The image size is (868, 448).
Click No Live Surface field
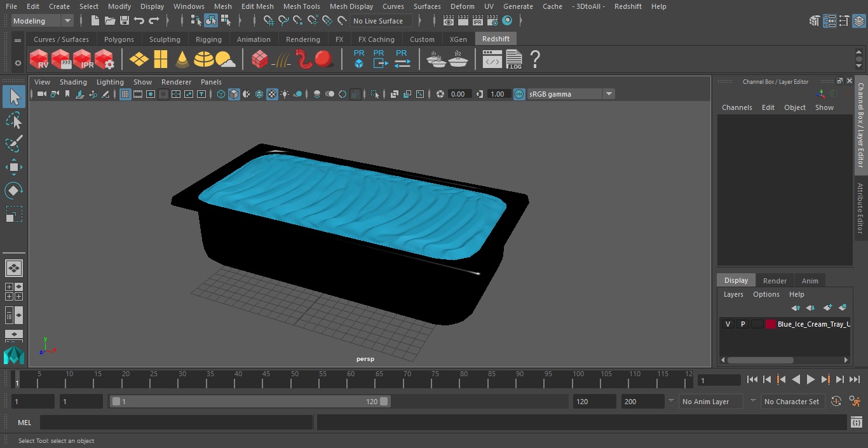[x=381, y=21]
